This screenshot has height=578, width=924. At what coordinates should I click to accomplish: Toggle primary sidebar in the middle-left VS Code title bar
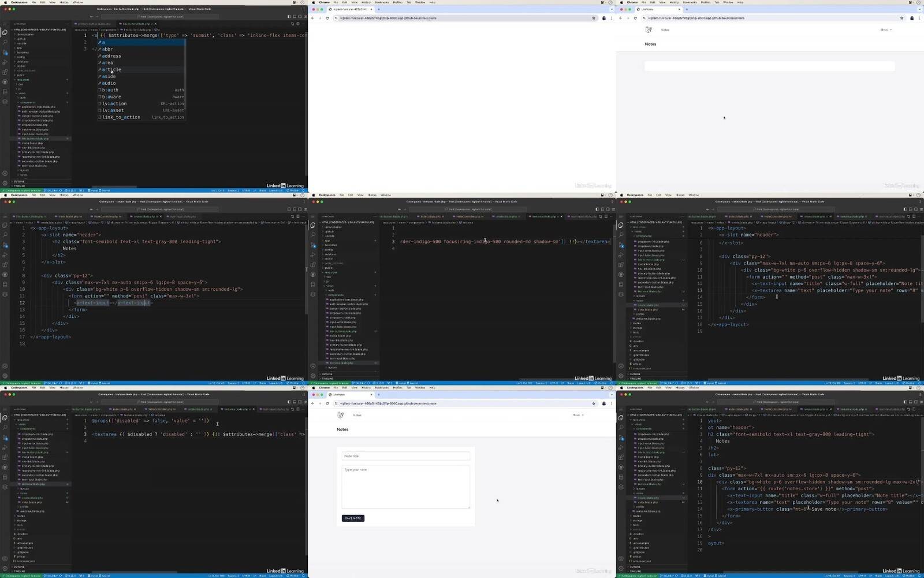[289, 209]
